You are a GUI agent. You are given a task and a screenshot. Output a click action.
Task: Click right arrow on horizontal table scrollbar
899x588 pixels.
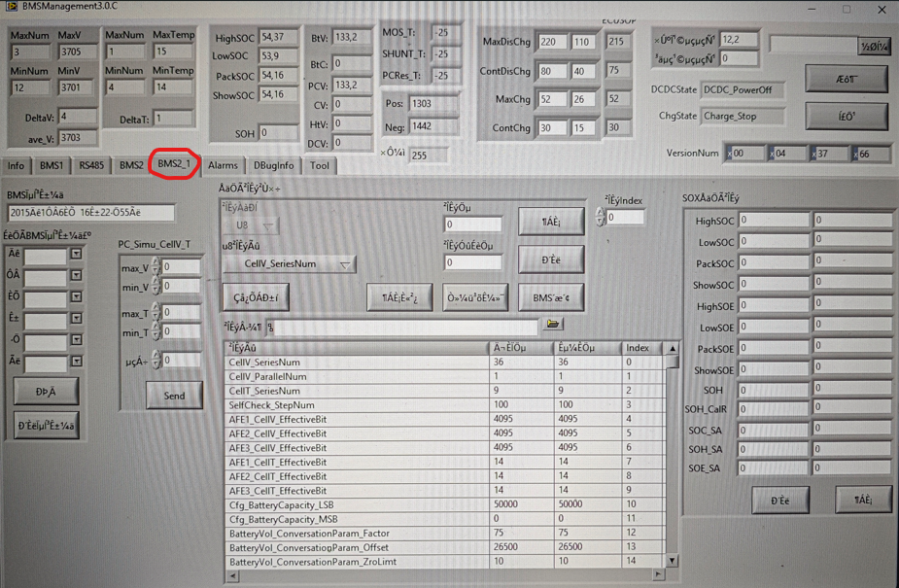pyautogui.click(x=658, y=575)
